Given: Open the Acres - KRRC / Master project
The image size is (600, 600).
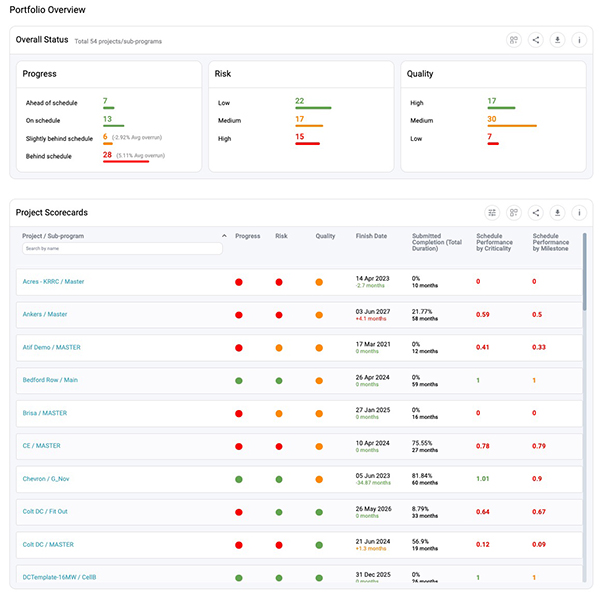Looking at the screenshot, I should click(x=53, y=282).
